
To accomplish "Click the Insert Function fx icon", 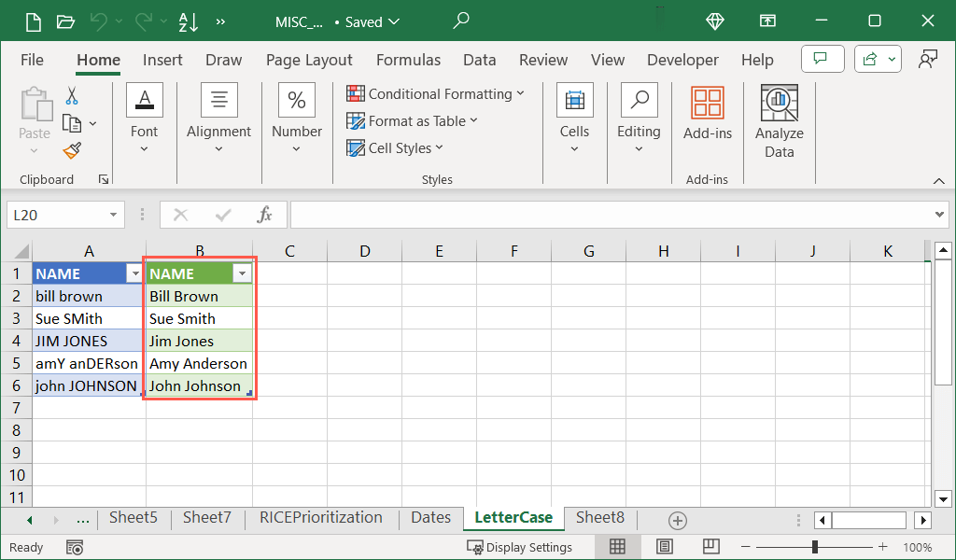I will 265,215.
